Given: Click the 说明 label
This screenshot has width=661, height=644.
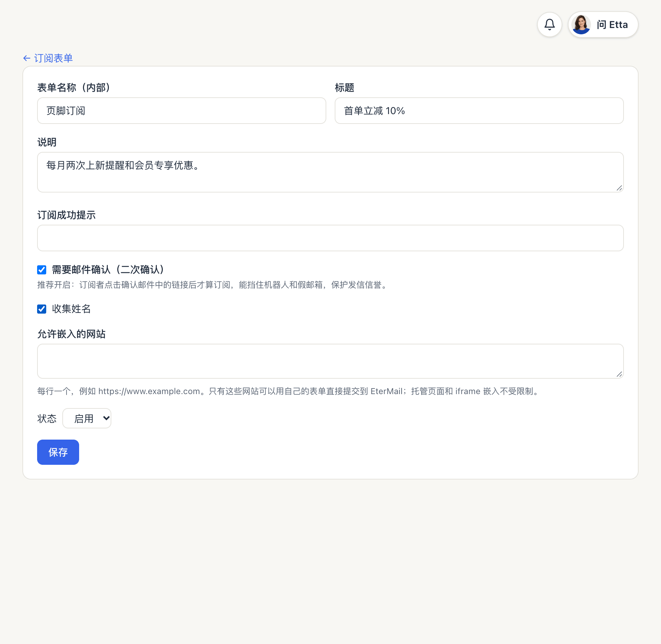Looking at the screenshot, I should point(47,142).
